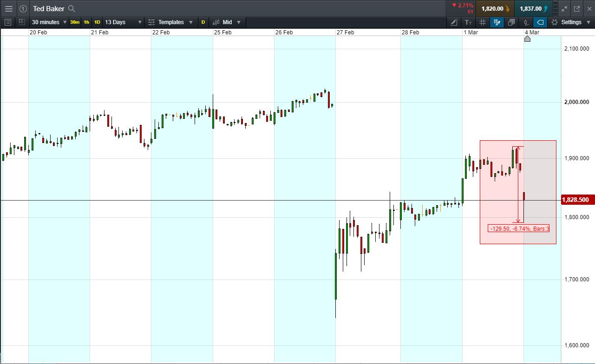Pop out the chart into a new window

(x=577, y=8)
